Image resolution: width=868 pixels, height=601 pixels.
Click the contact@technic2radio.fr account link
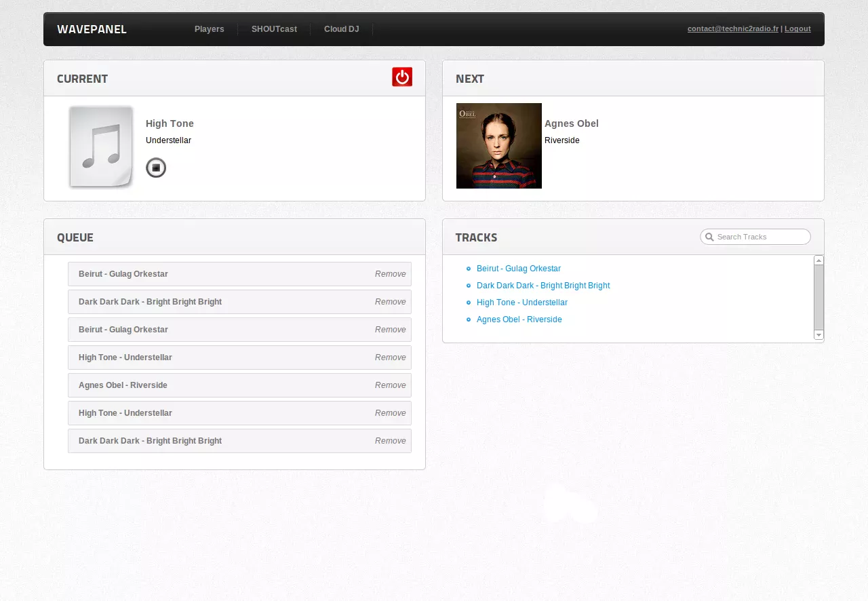(732, 29)
